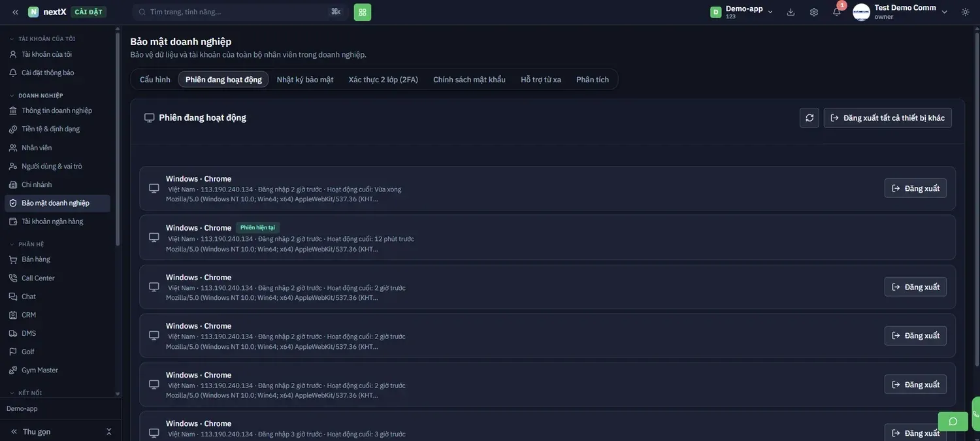
Task: Click the nextX logo icon
Action: [x=33, y=12]
